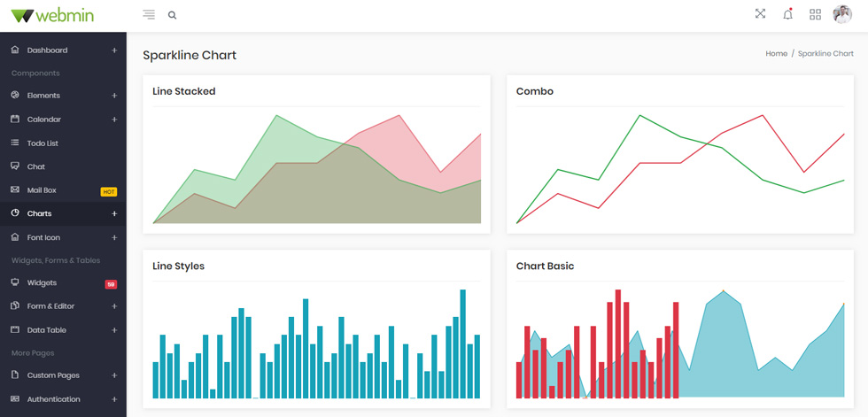
Task: Click the Line Stacked card title
Action: (x=184, y=91)
